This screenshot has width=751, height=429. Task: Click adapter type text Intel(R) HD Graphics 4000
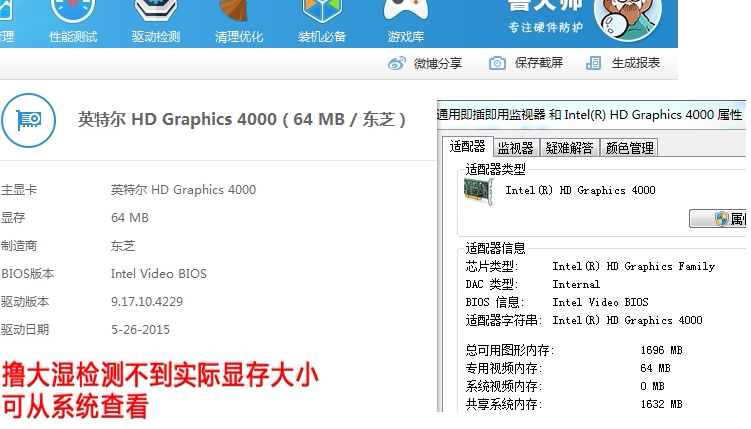tap(580, 191)
